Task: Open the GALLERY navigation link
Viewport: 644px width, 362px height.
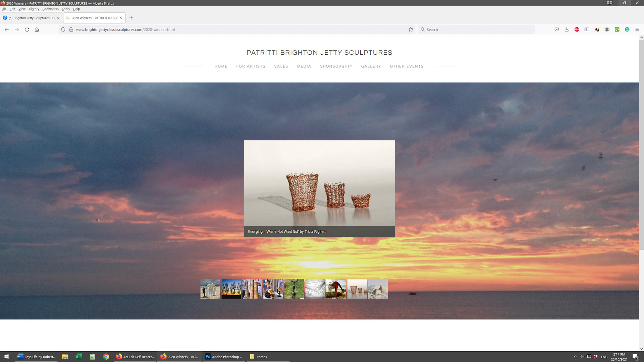Action: (371, 66)
